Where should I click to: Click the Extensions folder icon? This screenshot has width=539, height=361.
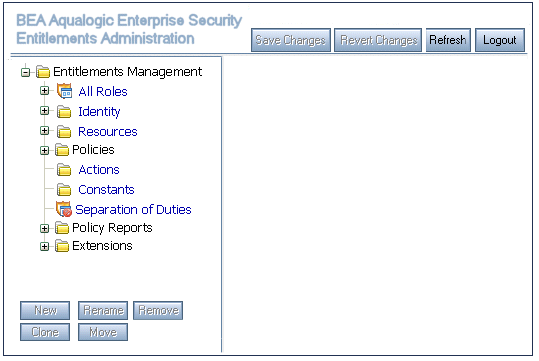click(x=62, y=246)
